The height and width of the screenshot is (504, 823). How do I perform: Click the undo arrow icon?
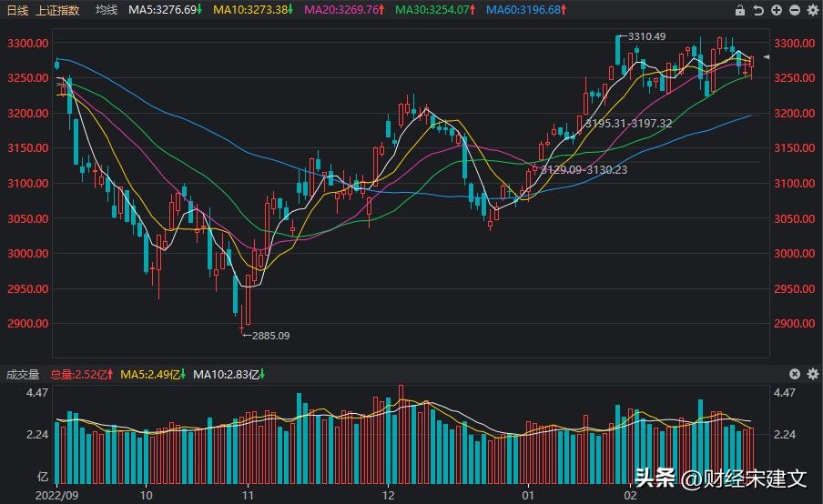758,10
